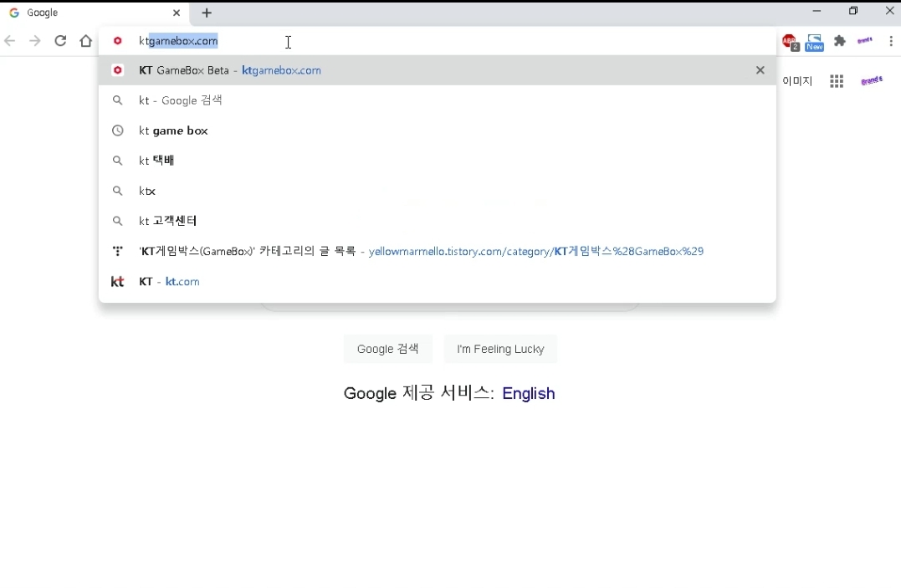This screenshot has height=588, width=901.
Task: Click the tistory icon beside KT게임박스 entry
Action: (118, 251)
